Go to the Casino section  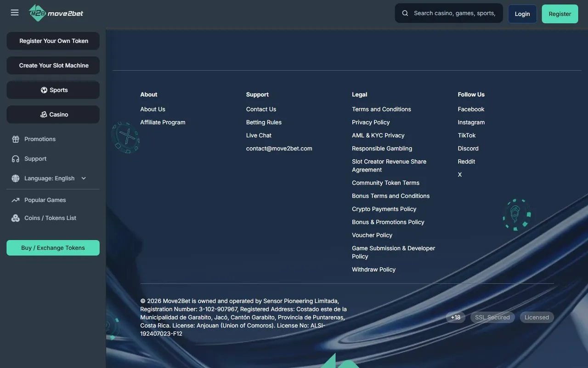(x=53, y=115)
